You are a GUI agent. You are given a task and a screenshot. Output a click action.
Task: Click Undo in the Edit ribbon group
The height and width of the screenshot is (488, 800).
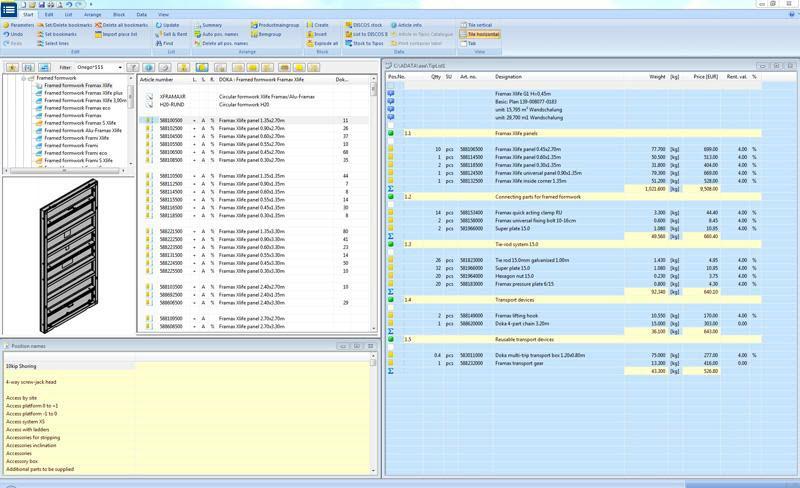coord(13,34)
